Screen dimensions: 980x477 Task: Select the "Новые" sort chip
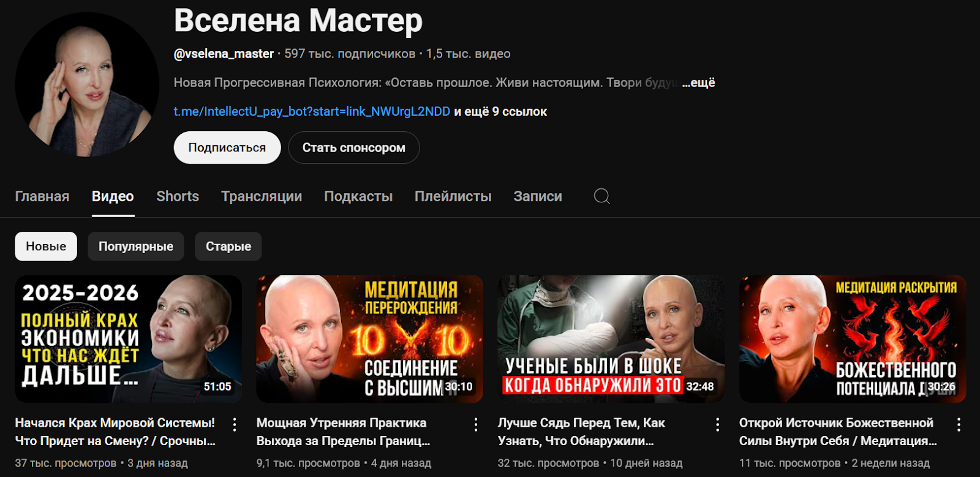(46, 246)
